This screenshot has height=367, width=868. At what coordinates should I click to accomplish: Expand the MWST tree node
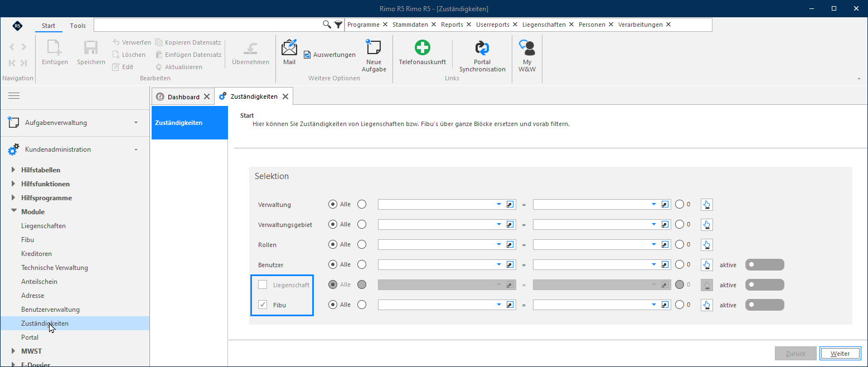coord(13,351)
